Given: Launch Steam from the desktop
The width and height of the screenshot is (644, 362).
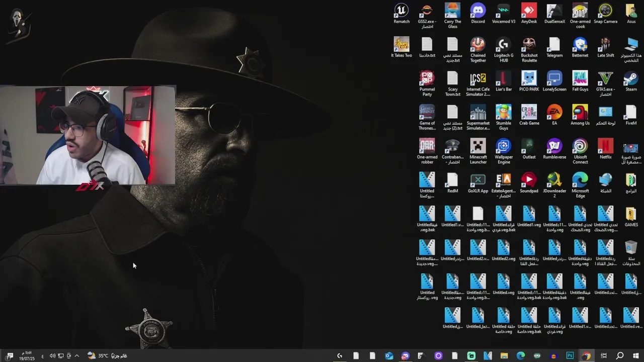Looking at the screenshot, I should point(631,81).
